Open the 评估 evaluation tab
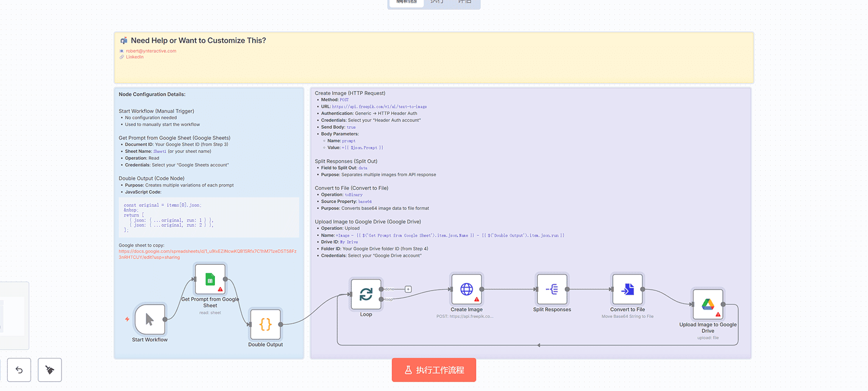868x391 pixels. [465, 2]
